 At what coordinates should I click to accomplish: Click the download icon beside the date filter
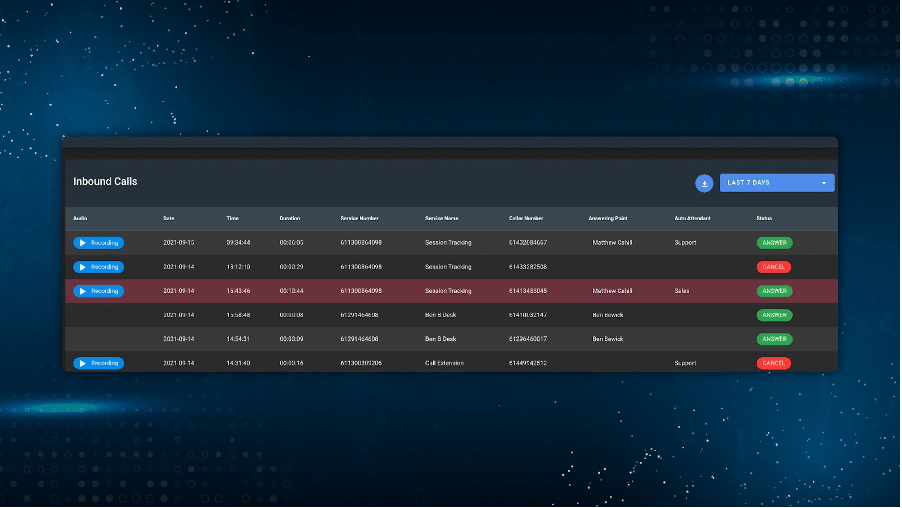click(x=704, y=183)
